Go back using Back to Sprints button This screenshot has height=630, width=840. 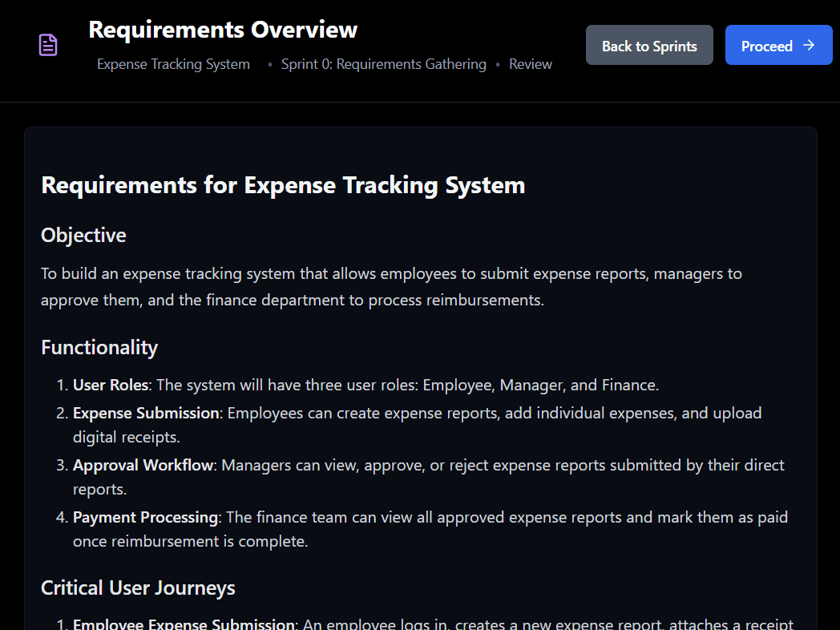649,45
